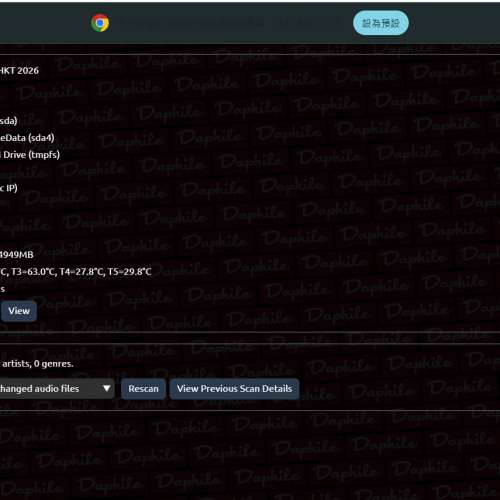Start a library Rescan
The height and width of the screenshot is (500, 500).
(143, 389)
